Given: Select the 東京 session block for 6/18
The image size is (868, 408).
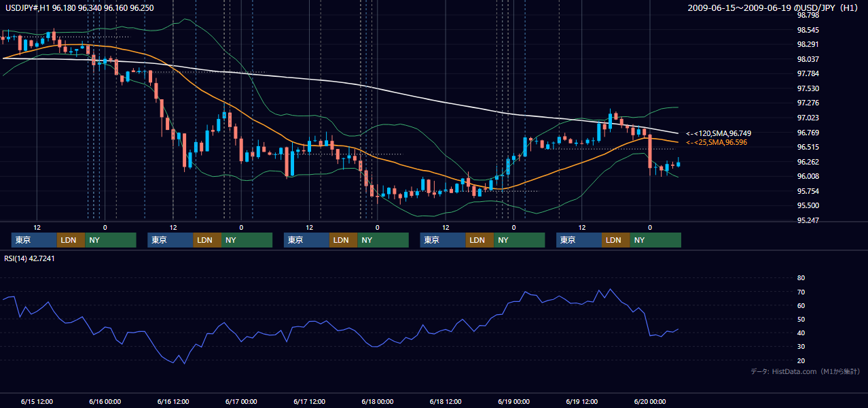Looking at the screenshot, I should click(443, 240).
